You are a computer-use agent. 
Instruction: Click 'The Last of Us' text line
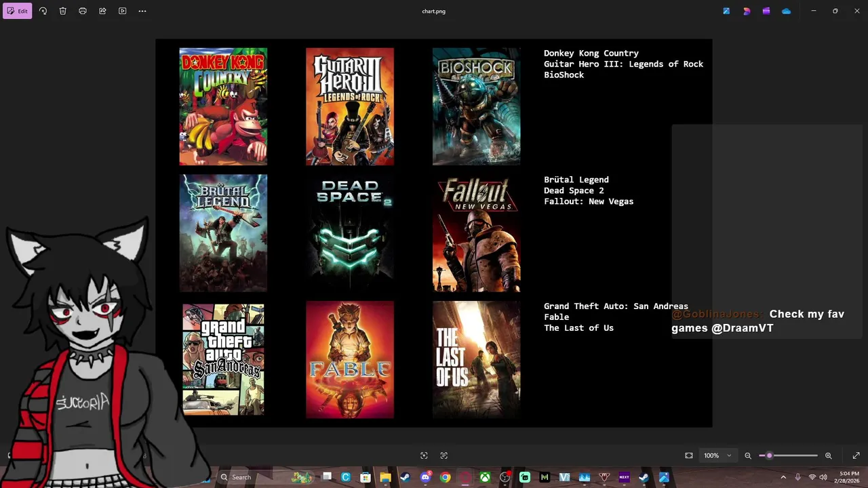[578, 328]
